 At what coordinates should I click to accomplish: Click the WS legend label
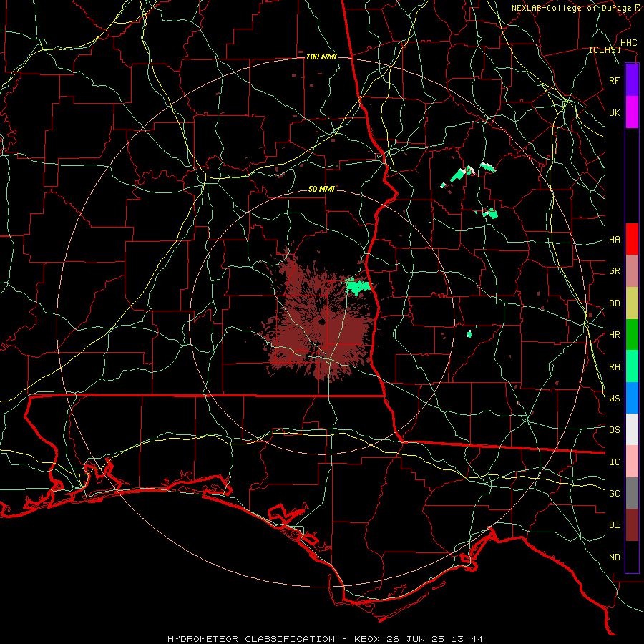(614, 399)
